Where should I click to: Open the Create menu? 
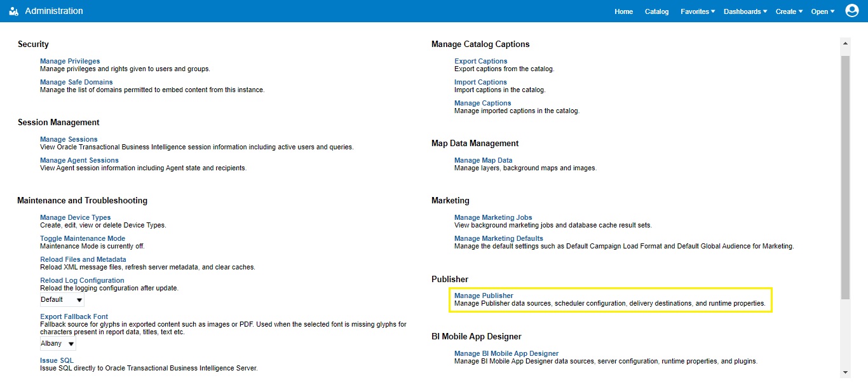788,11
